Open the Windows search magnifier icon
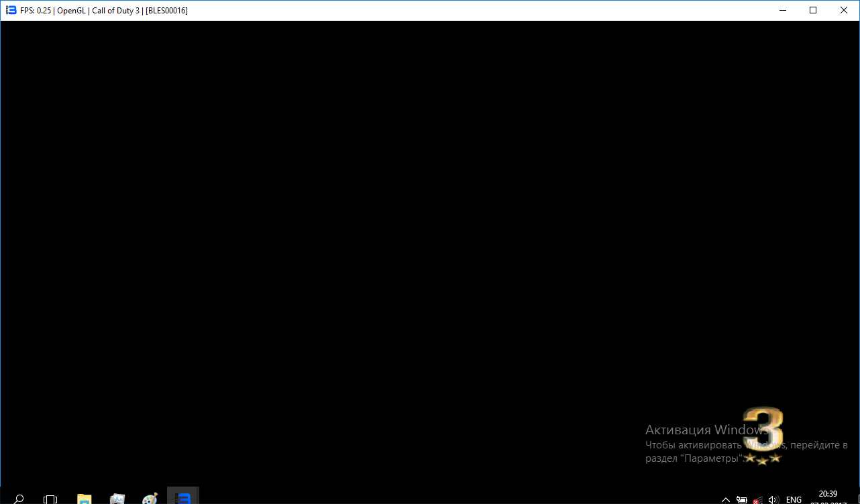 tap(19, 499)
